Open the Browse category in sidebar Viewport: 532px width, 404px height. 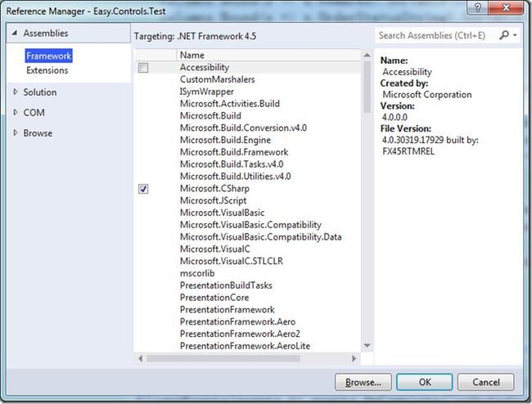click(38, 133)
